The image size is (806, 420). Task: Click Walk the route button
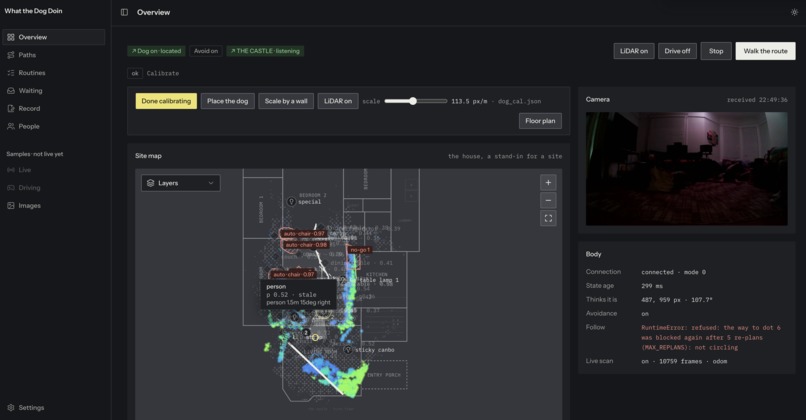click(x=765, y=51)
